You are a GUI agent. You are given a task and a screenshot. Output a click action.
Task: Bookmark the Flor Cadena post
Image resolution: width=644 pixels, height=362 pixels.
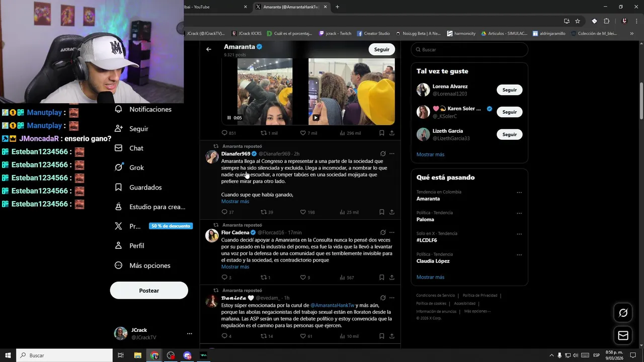[x=382, y=278]
